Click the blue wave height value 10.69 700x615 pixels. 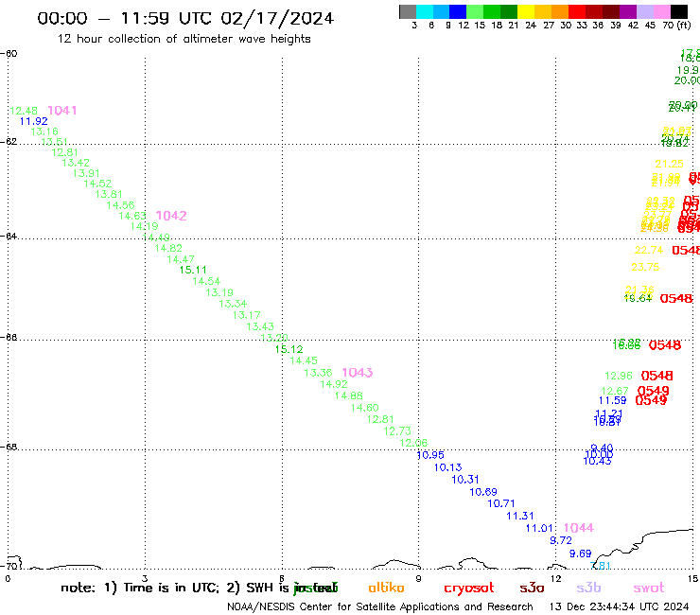coord(483,492)
